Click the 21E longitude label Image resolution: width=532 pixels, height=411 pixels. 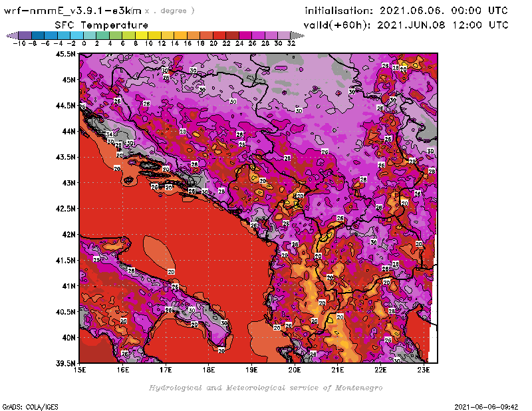pos(338,370)
